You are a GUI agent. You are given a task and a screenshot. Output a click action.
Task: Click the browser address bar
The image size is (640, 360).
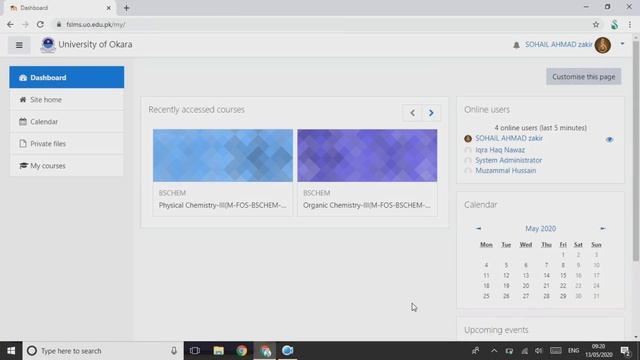pyautogui.click(x=322, y=24)
